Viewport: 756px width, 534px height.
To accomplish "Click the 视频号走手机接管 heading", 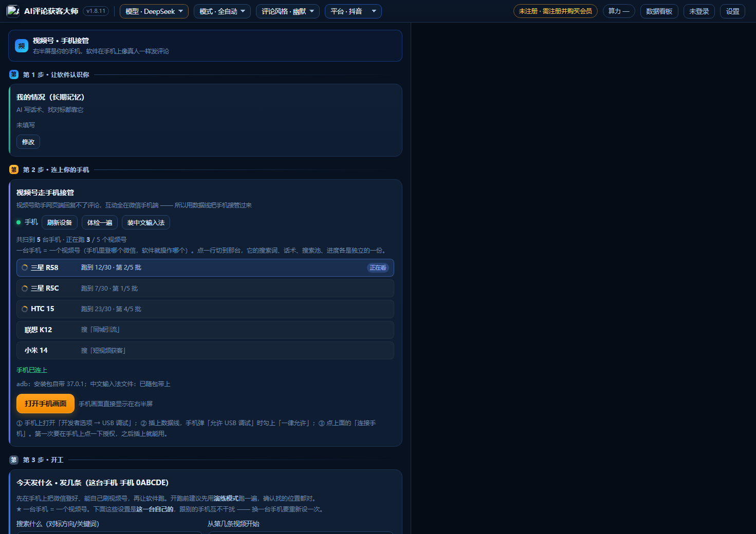I will point(45,193).
